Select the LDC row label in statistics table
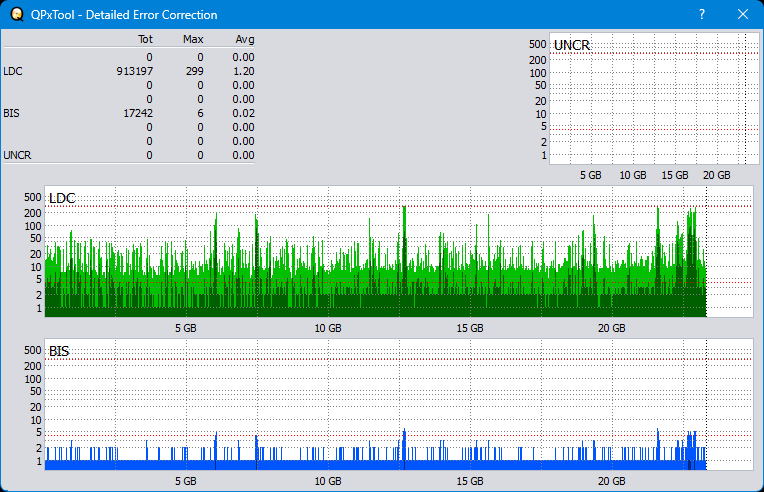This screenshot has height=492, width=764. coord(13,71)
